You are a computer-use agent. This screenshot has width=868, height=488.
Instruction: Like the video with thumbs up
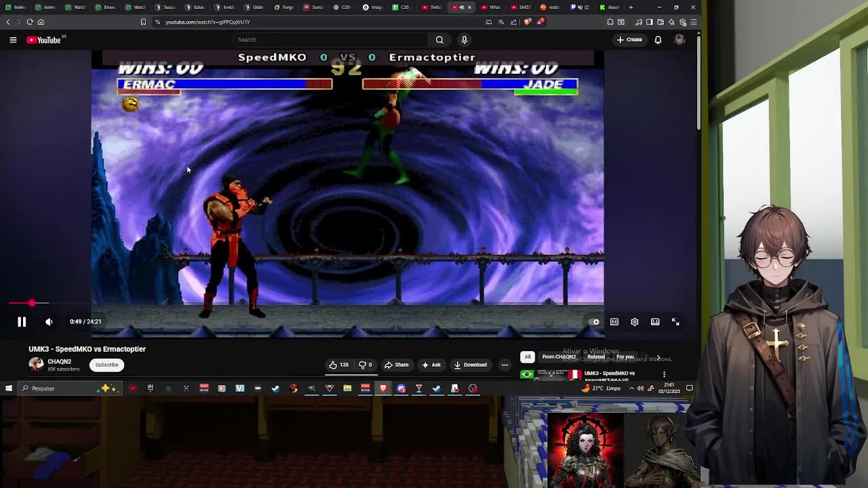(x=339, y=365)
